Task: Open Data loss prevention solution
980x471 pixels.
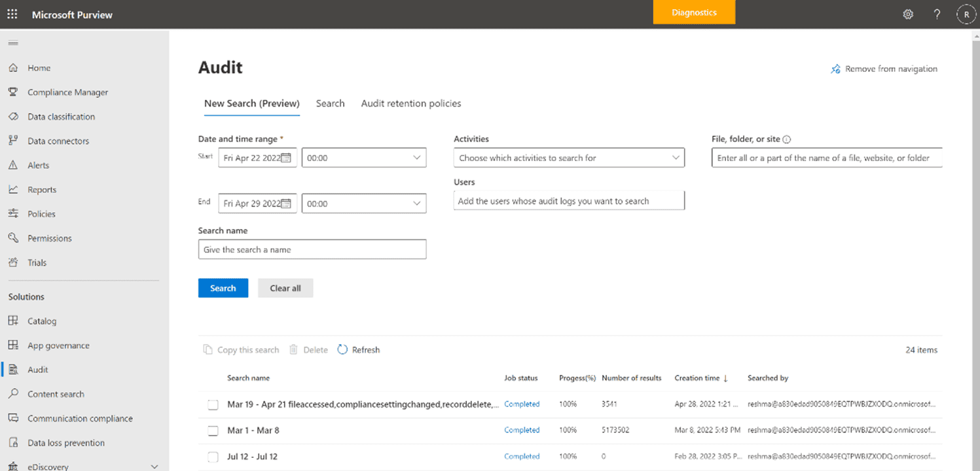Action: tap(65, 442)
